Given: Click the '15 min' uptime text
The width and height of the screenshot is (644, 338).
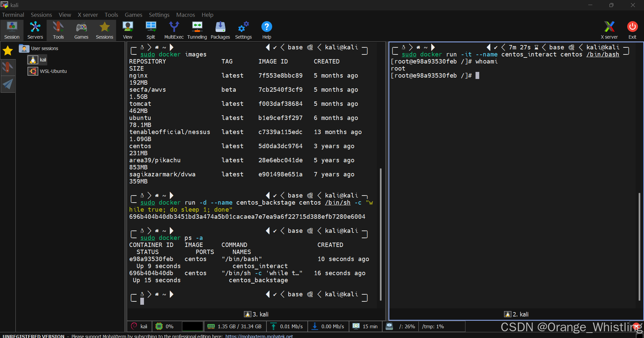Looking at the screenshot, I should [x=370, y=326].
